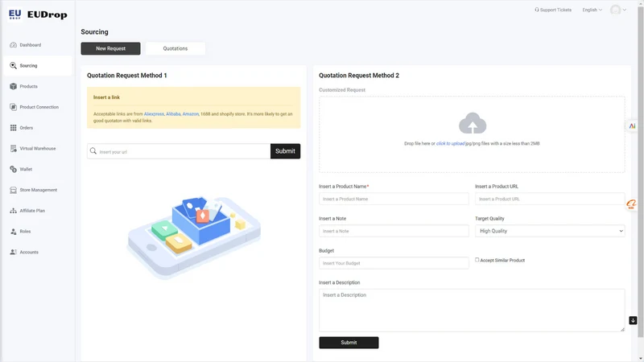Viewport: 644px width, 362px height.
Task: Click the Accounts menu label
Action: click(x=29, y=252)
